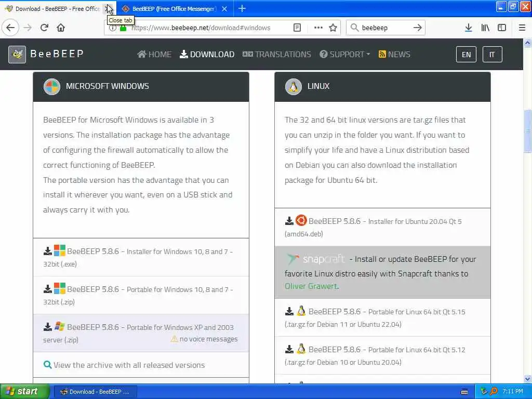Click Download - BeeBEEP taskbar button
Image resolution: width=532 pixels, height=399 pixels.
click(x=96, y=392)
